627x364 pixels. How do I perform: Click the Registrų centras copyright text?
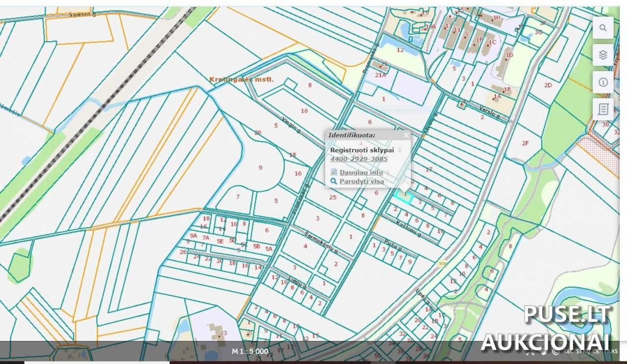coord(586,351)
